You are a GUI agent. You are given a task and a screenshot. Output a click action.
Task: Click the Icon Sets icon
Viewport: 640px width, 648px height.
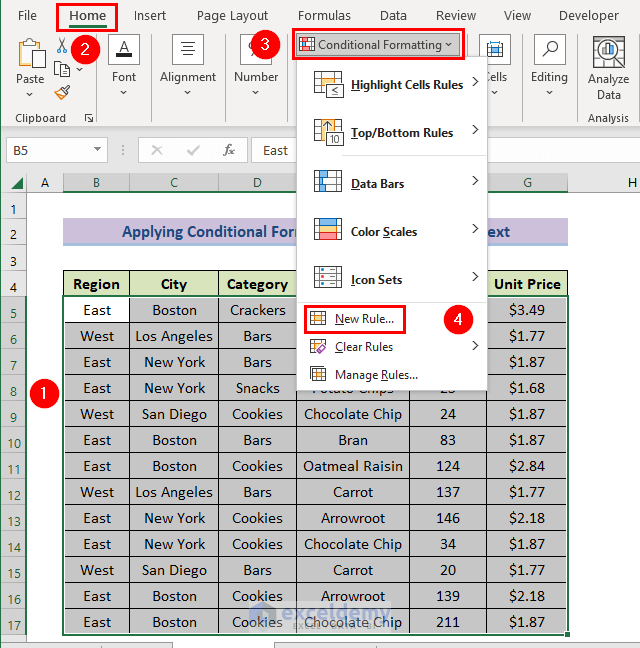click(x=328, y=277)
